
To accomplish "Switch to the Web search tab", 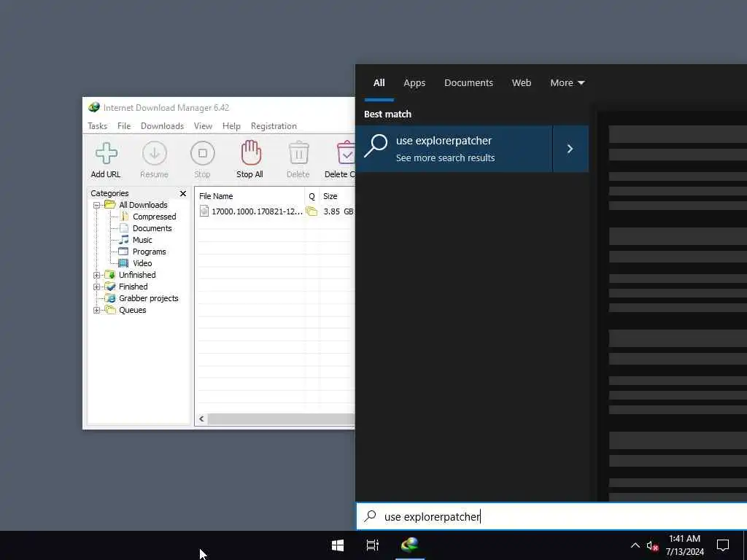I will point(522,83).
